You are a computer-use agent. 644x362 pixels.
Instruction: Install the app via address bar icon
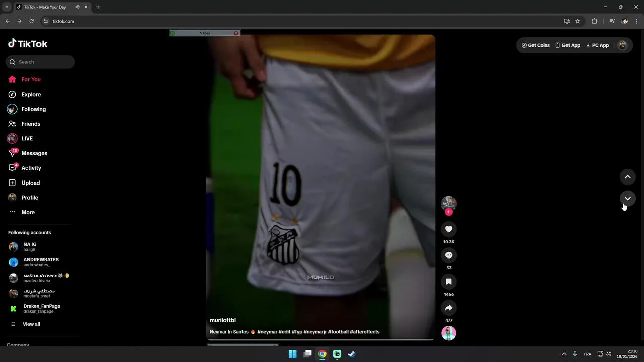567,21
